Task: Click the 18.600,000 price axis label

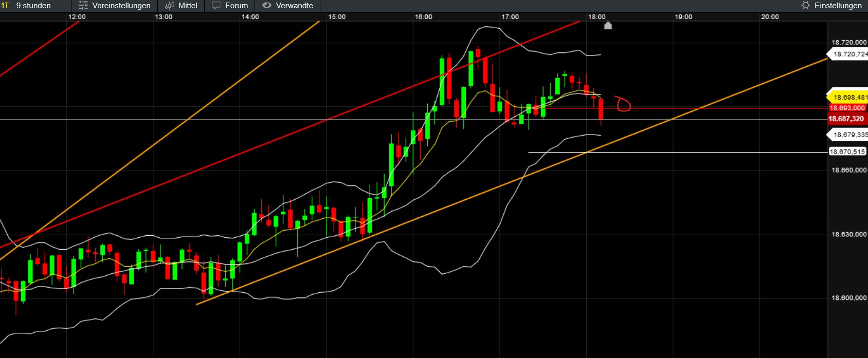Action: tap(849, 298)
